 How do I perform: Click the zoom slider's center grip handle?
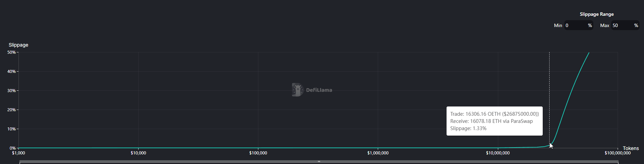tap(319, 161)
